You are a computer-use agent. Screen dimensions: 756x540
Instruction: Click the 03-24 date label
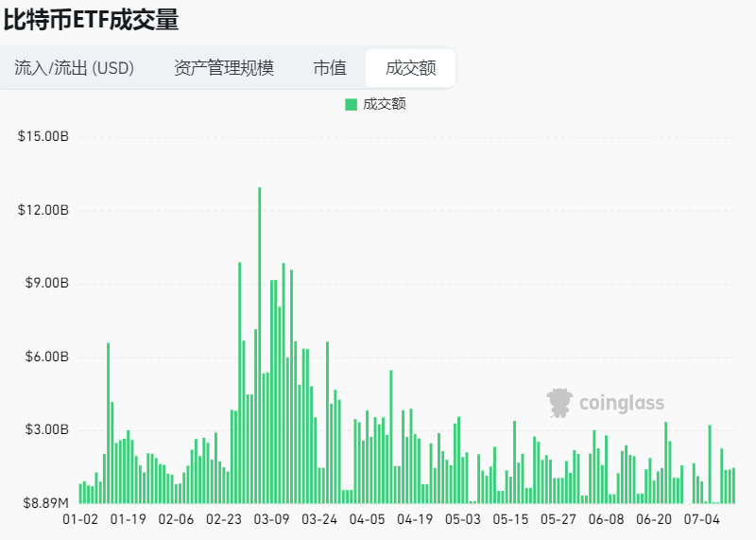coord(319,519)
